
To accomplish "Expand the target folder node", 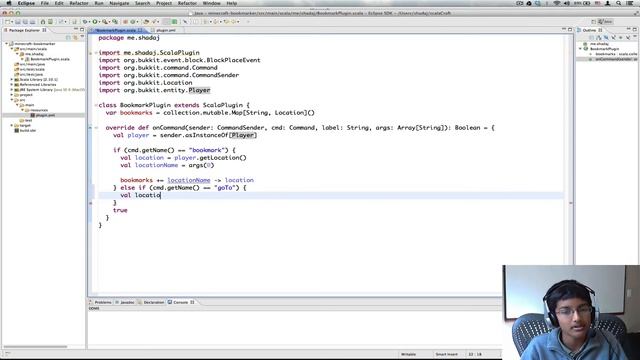I will (x=12, y=125).
